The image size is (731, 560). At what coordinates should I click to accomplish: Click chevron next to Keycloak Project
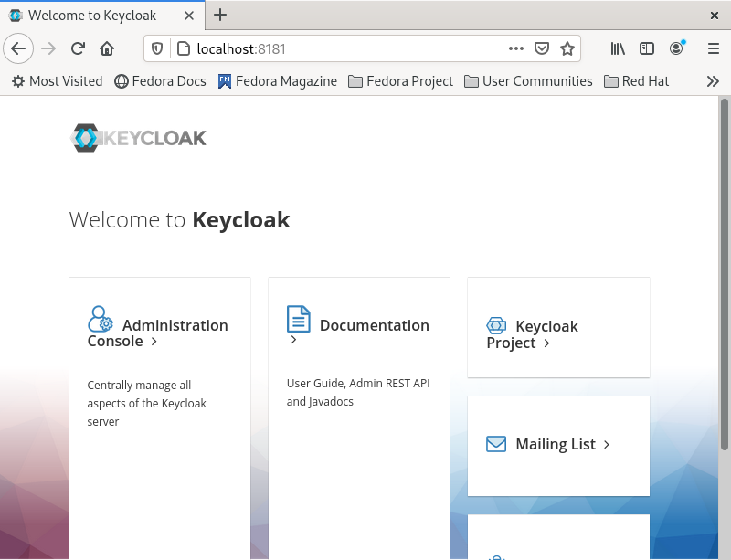tap(546, 343)
